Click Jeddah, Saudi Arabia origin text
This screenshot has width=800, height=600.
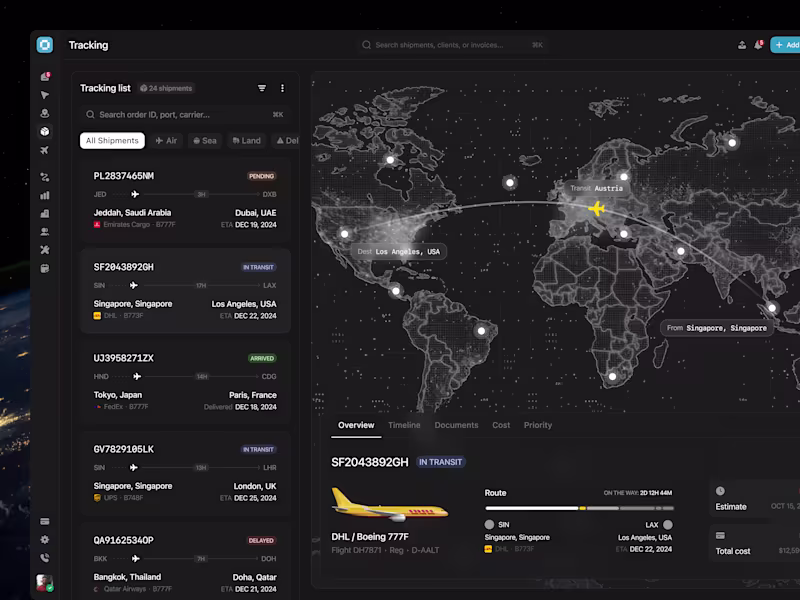coord(132,213)
